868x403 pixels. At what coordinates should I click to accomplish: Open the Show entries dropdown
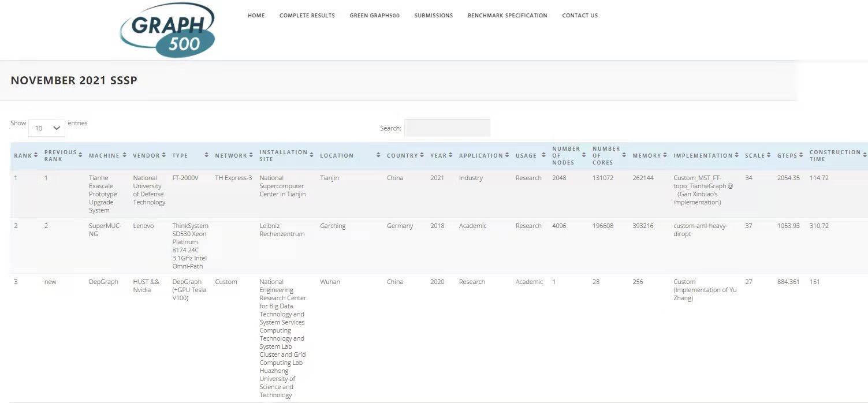[x=47, y=128]
